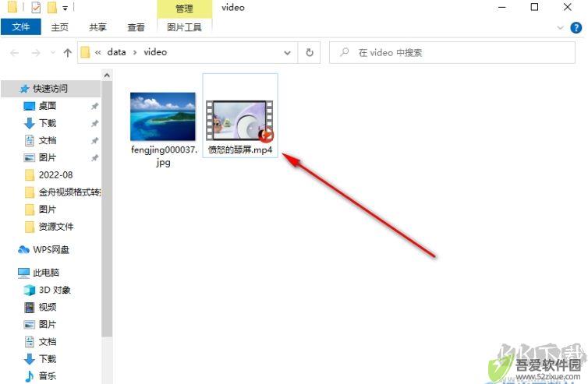Screen dimensions: 588x384
Task: Click the breadcrumb overflow chevron «
Action: tap(98, 52)
